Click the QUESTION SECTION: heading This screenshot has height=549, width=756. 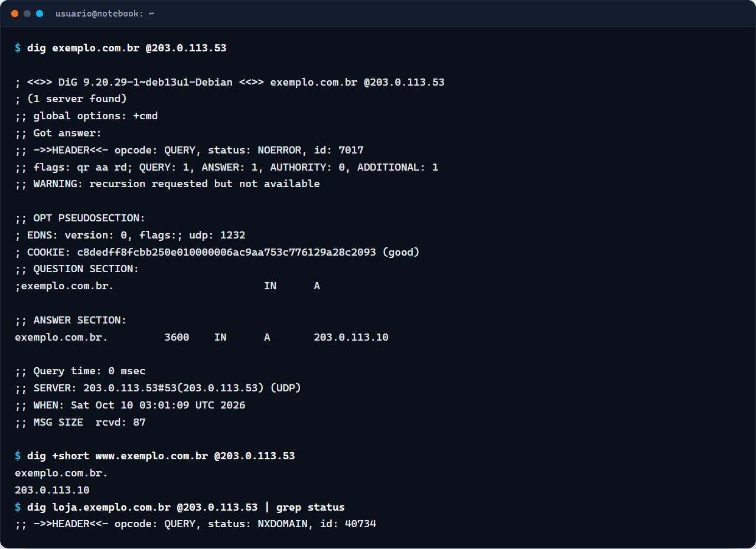[x=77, y=269]
